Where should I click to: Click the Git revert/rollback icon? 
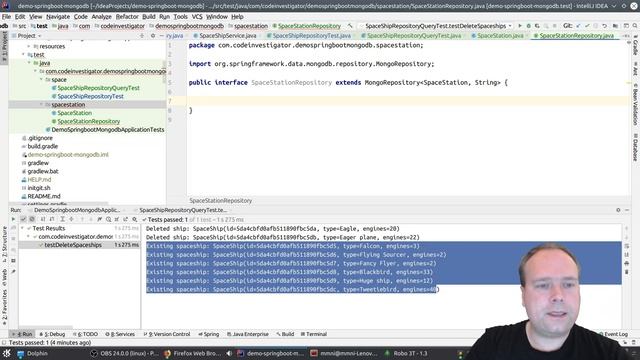click(604, 26)
